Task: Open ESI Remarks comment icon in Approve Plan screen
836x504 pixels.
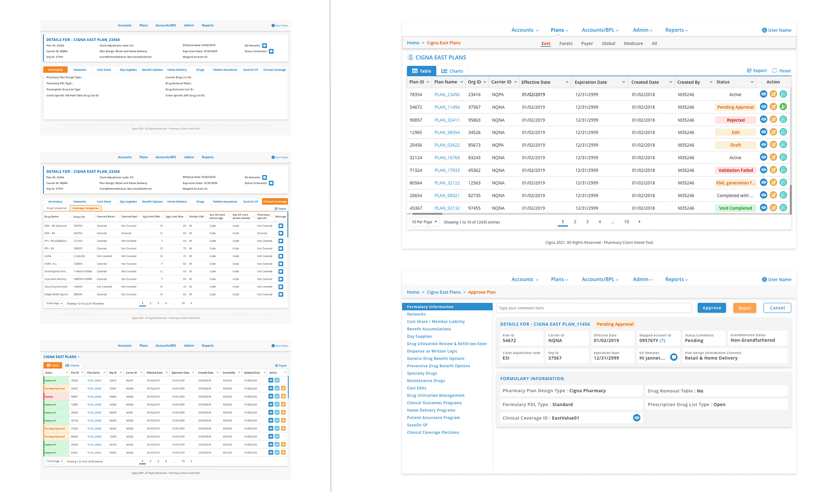Action: pyautogui.click(x=674, y=357)
